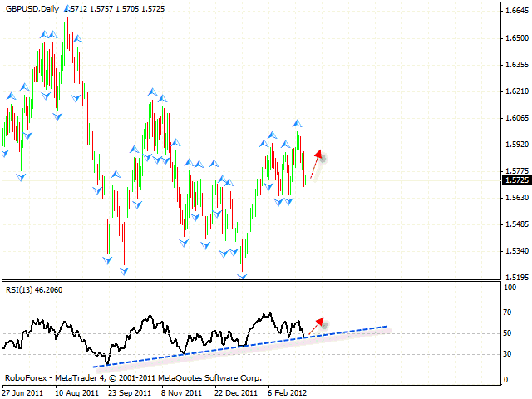Click the 22 Dec 2011 date label
The height and width of the screenshot is (399, 532).
pyautogui.click(x=238, y=392)
